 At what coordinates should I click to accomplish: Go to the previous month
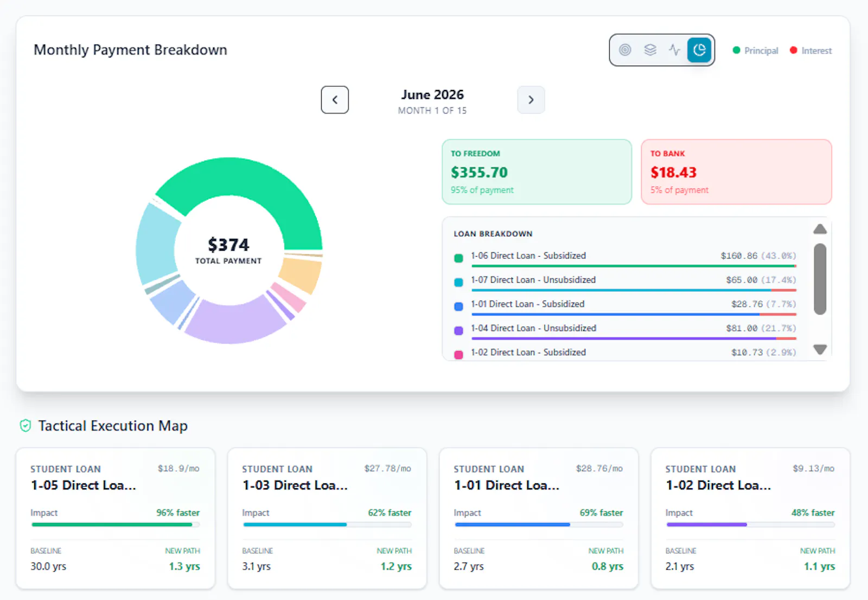tap(335, 100)
